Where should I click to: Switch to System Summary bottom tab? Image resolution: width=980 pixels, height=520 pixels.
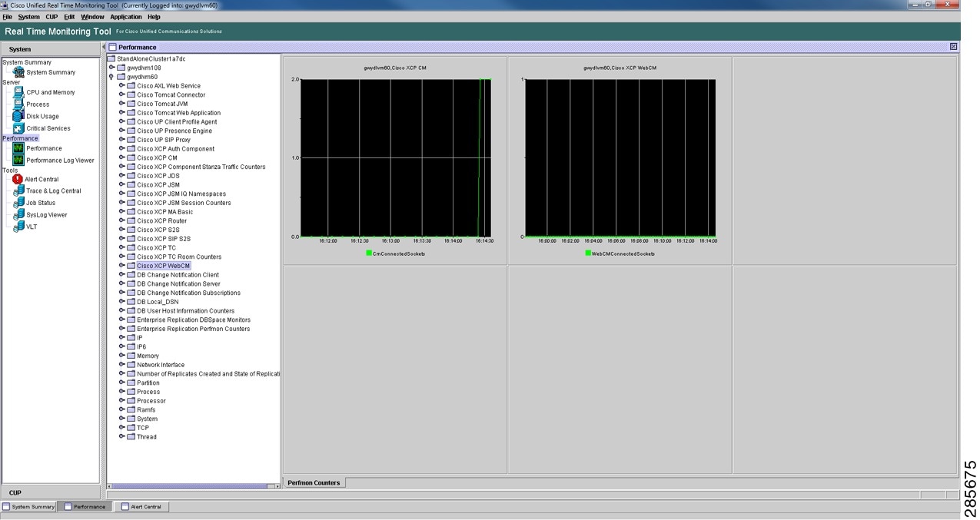[28, 507]
